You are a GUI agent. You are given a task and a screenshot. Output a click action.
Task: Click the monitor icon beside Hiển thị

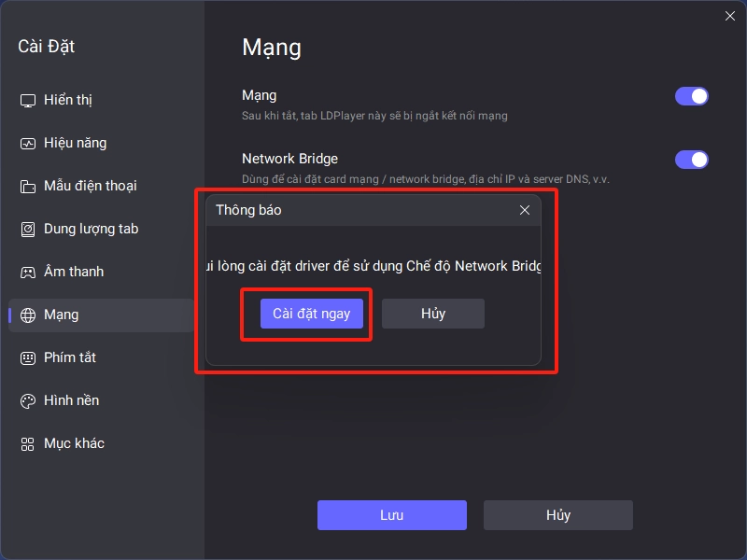[28, 101]
